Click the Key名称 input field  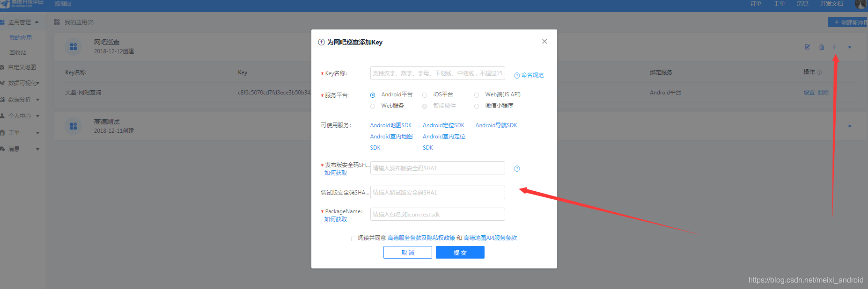pos(437,73)
